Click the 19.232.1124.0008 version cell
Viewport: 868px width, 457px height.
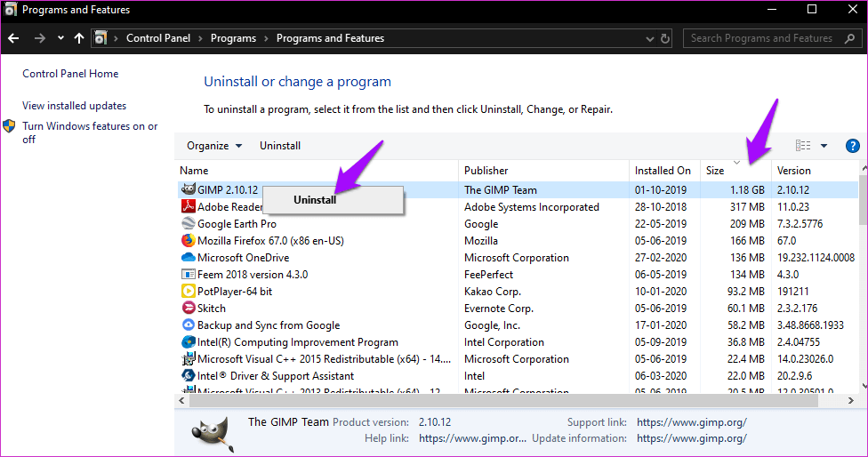(x=816, y=258)
